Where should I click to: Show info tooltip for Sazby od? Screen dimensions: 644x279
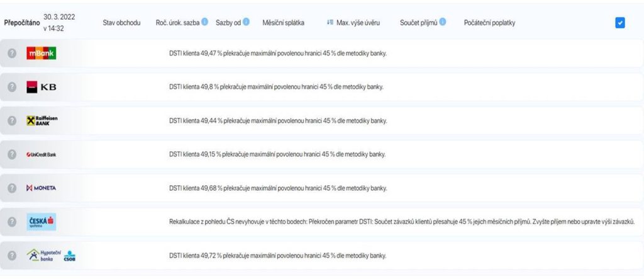[246, 22]
